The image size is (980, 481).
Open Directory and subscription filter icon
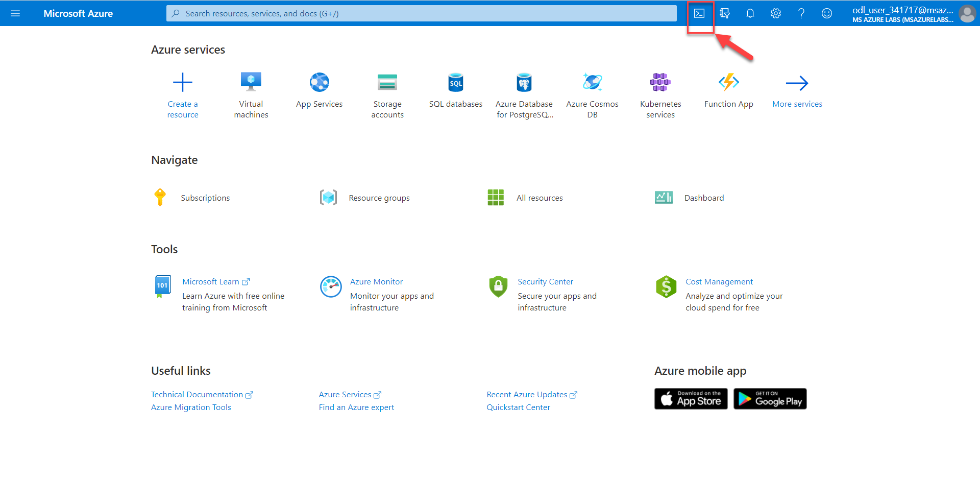coord(725,13)
